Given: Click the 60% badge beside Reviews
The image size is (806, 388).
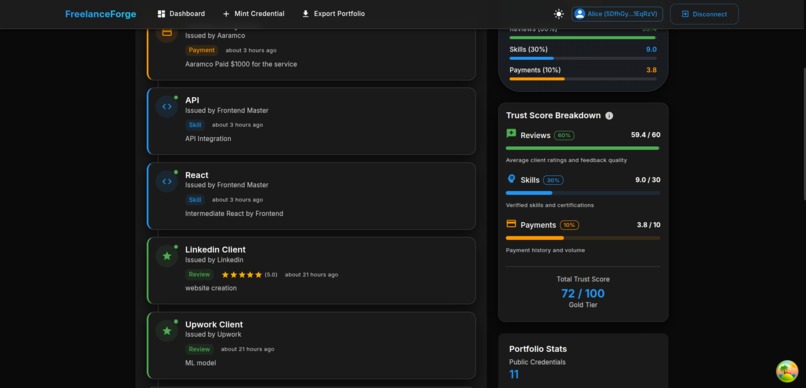Looking at the screenshot, I should (564, 136).
